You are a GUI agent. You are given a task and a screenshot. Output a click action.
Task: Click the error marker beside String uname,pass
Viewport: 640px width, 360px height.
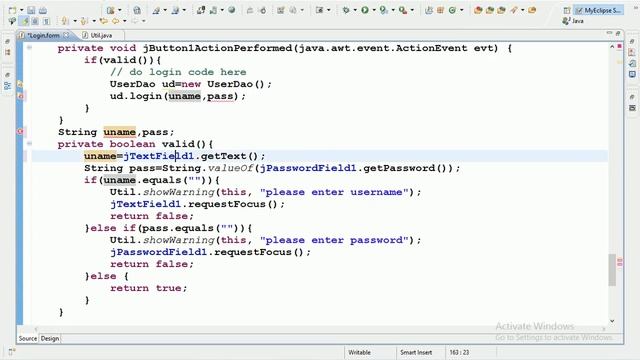point(20,131)
